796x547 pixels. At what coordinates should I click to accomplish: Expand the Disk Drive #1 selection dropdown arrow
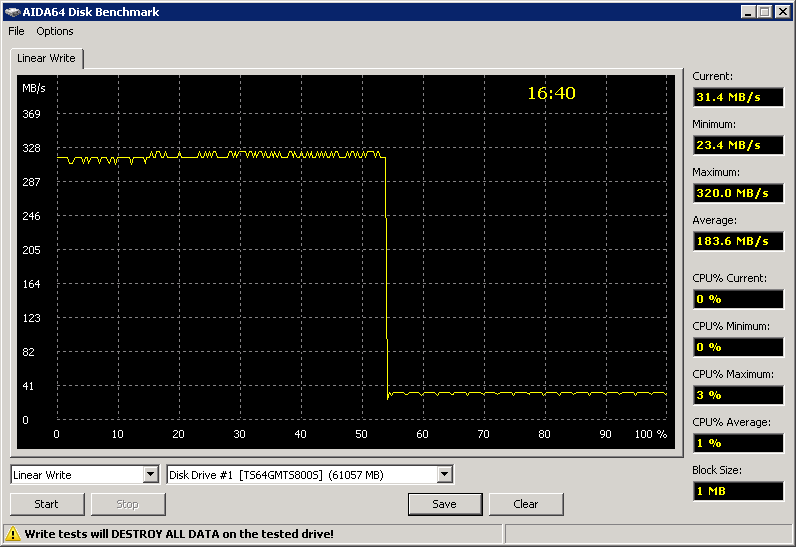pyautogui.click(x=444, y=475)
